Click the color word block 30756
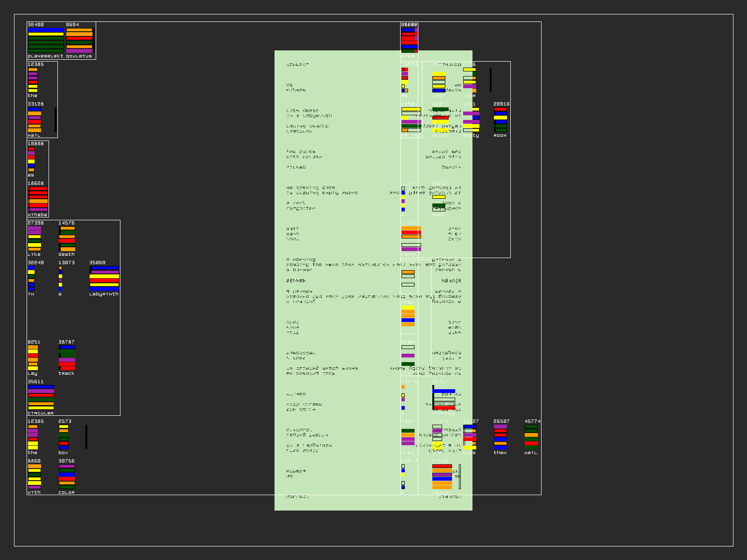747x560 pixels. [x=67, y=476]
